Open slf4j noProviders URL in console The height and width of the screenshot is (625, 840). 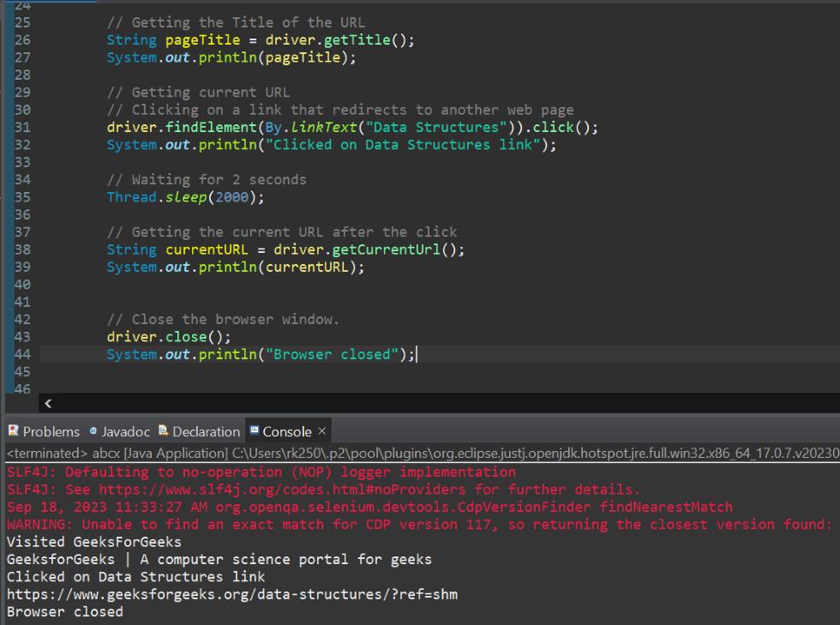coord(282,490)
